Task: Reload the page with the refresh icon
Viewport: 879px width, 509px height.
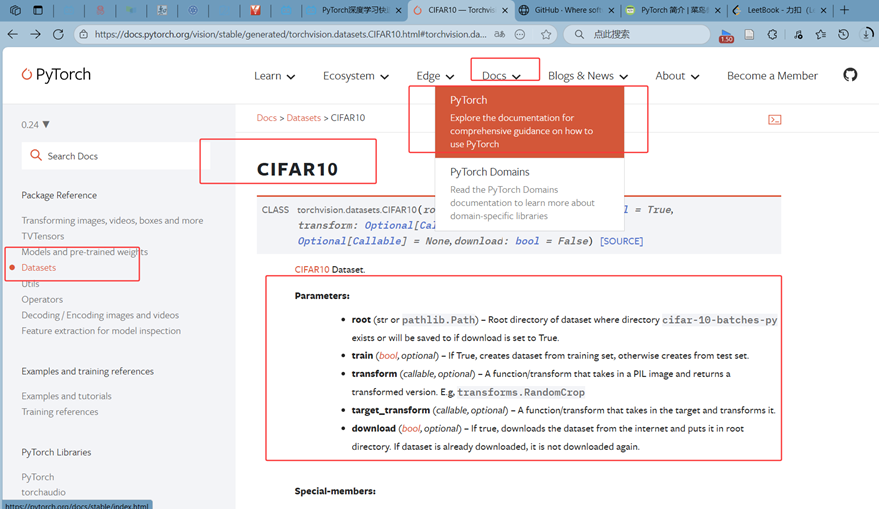Action: tap(58, 34)
